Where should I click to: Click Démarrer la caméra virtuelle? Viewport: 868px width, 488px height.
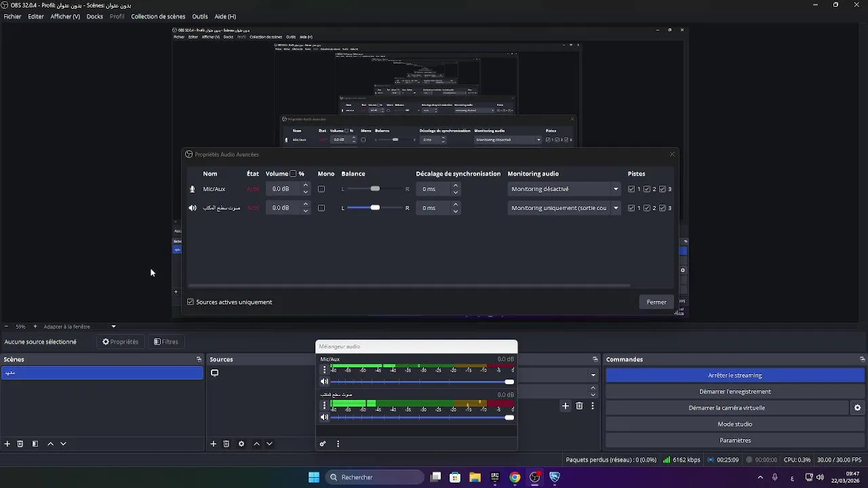click(726, 408)
